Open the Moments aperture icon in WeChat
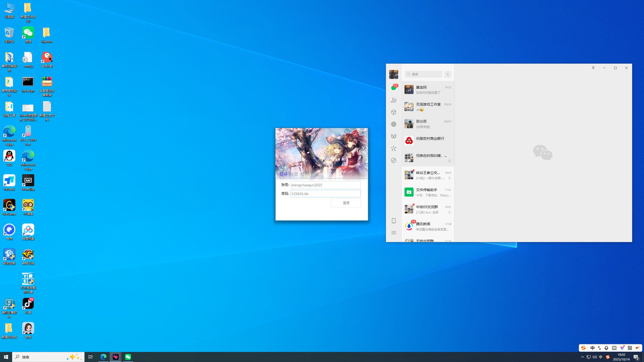This screenshot has height=362, width=644. click(x=394, y=124)
